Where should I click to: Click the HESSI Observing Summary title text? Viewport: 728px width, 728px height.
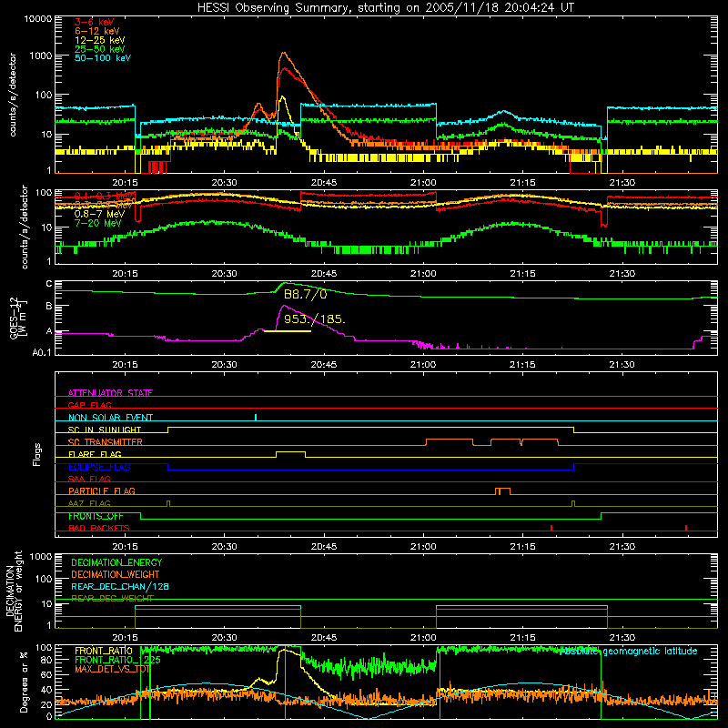coord(386,8)
